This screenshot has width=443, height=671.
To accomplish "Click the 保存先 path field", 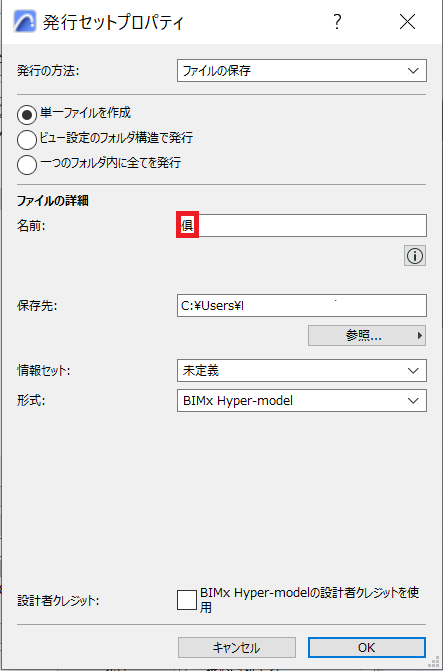I will click(302, 306).
